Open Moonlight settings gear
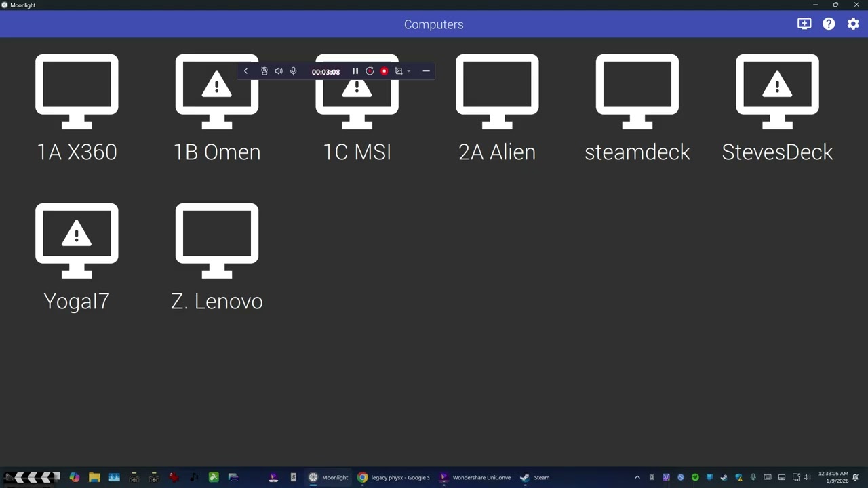 tap(853, 24)
